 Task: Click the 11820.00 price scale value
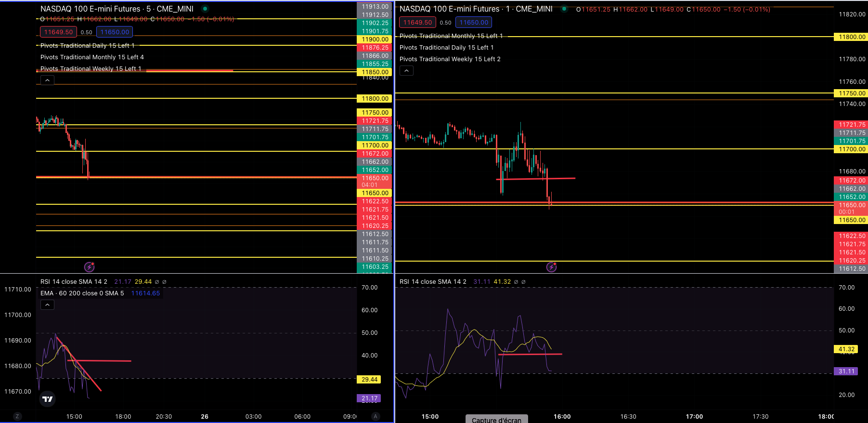click(852, 14)
